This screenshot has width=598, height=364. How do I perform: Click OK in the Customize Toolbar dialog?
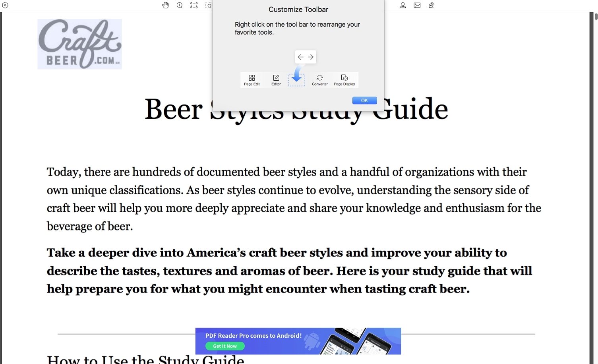[x=364, y=101]
